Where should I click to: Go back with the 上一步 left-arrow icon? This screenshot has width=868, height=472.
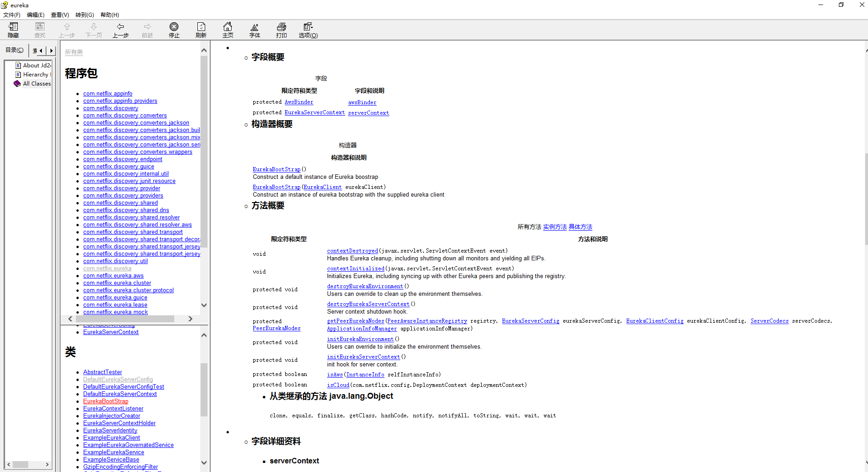tap(121, 27)
